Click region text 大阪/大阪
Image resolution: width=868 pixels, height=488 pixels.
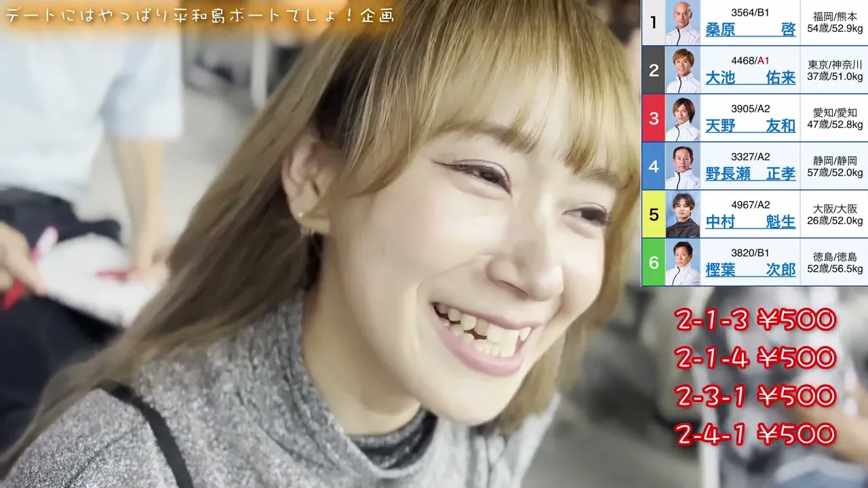point(835,209)
